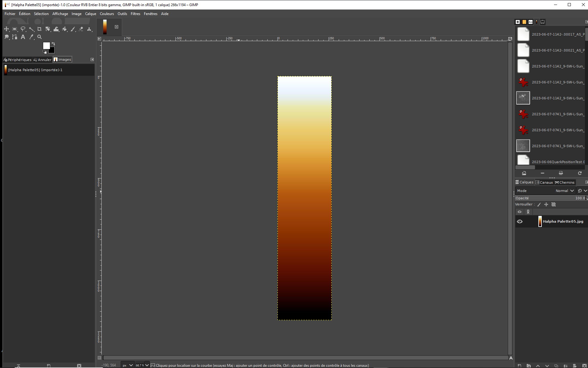
Task: Refresh the file browser list
Action: 580,173
